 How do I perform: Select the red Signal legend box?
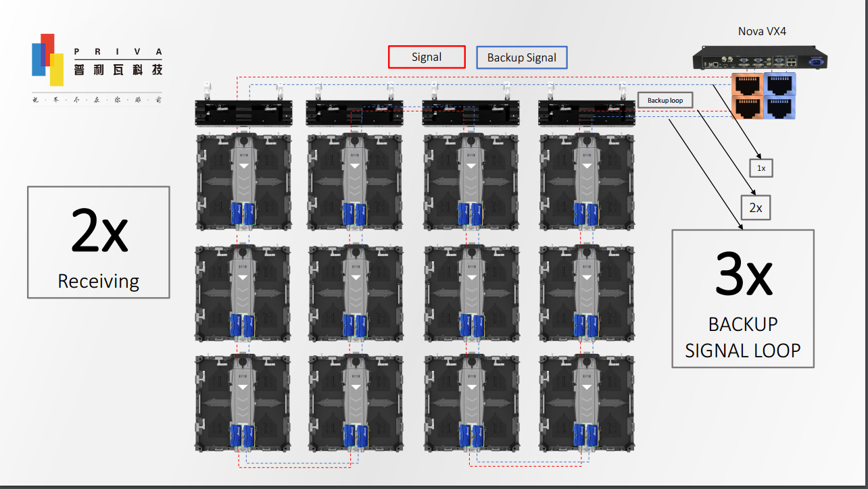click(x=427, y=57)
